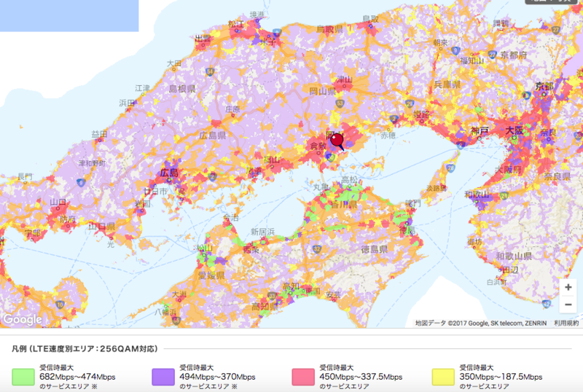Click the route 9 shield near 津和野町
583x392 pixels.
pyautogui.click(x=81, y=183)
